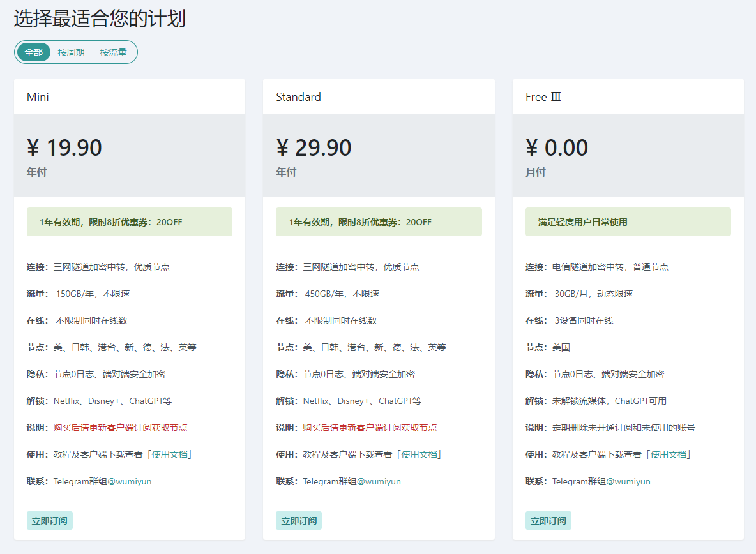Image resolution: width=756 pixels, height=554 pixels.
Task: Click the Free Ⅲ plan title
Action: [543, 97]
